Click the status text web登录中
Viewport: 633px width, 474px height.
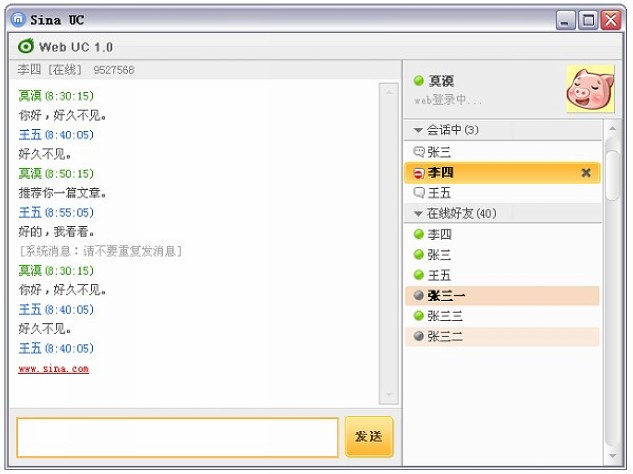click(x=447, y=99)
